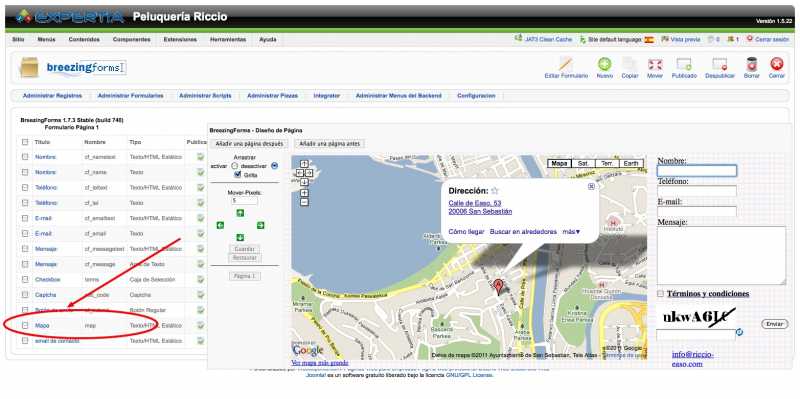
Task: Click the green Nuevo icon
Action: click(605, 64)
